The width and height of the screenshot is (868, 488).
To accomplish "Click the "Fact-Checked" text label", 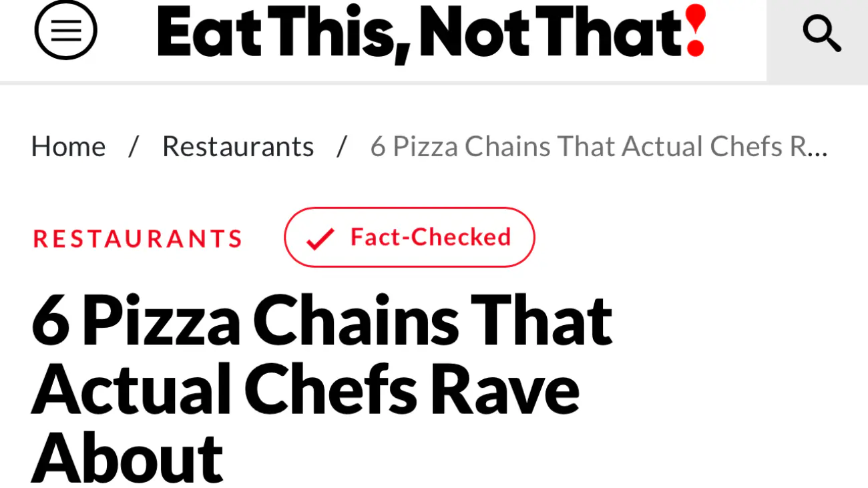I will point(431,237).
